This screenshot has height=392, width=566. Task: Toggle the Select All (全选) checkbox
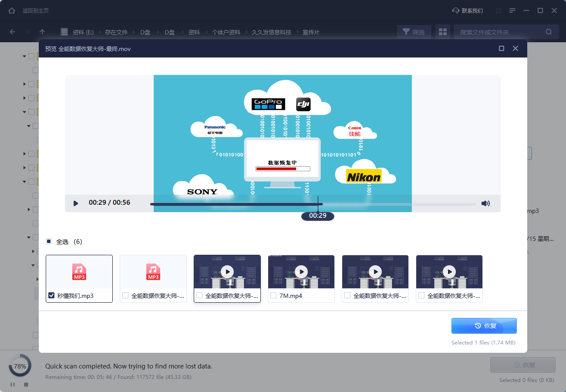[49, 241]
